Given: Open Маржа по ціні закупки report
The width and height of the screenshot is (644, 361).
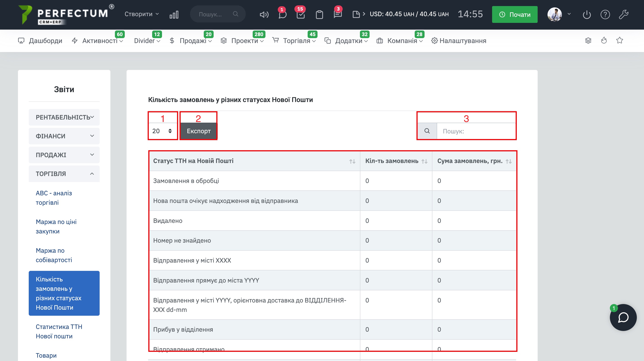Looking at the screenshot, I should (56, 226).
